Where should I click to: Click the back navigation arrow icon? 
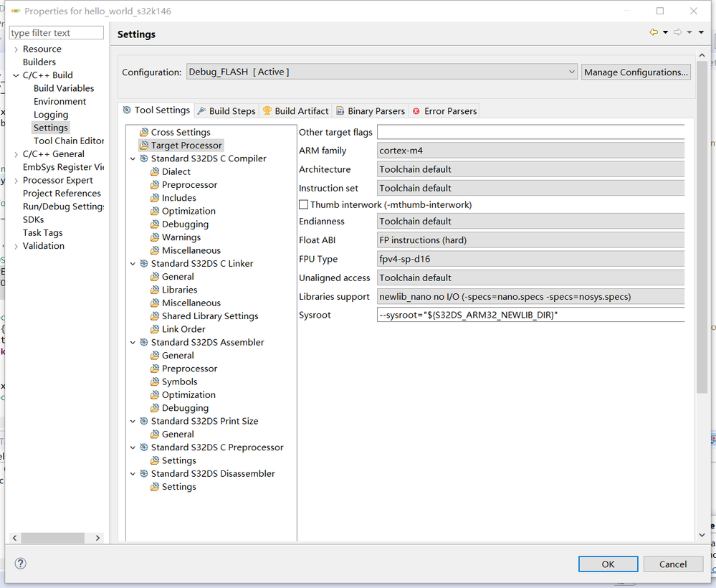[654, 32]
